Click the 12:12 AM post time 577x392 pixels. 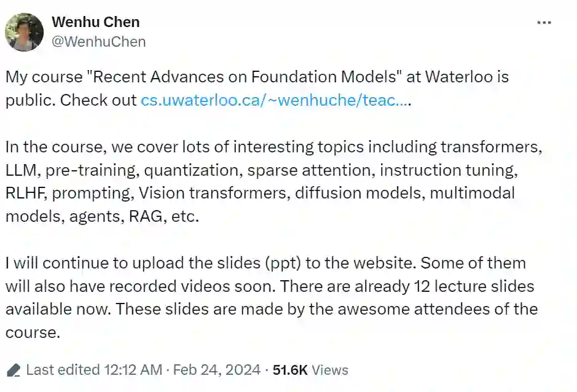point(133,370)
